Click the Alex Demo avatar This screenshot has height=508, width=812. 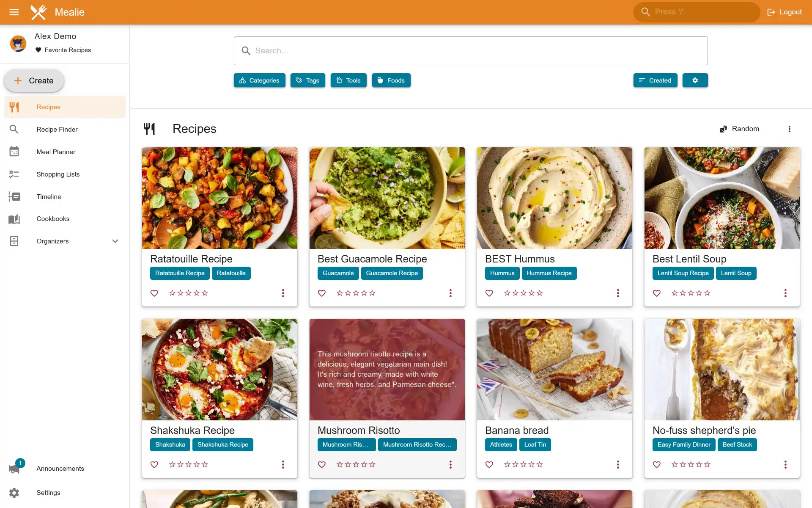[x=18, y=43]
